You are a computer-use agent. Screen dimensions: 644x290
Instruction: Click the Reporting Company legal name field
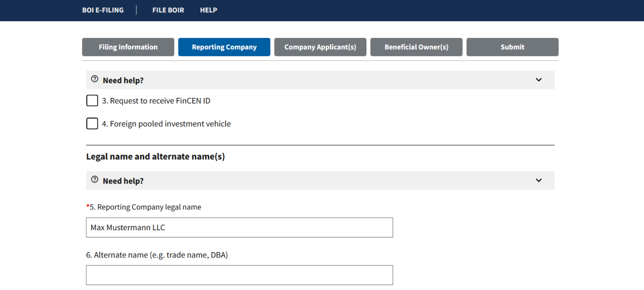239,228
